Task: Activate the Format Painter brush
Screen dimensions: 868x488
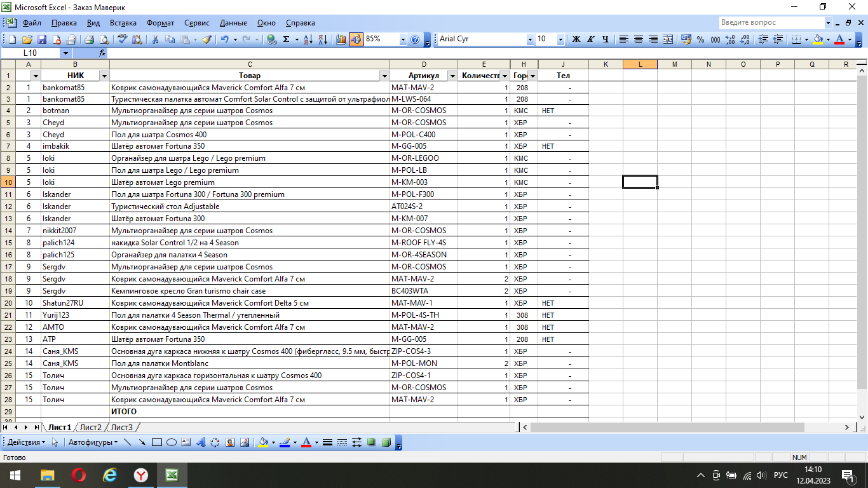Action: coord(207,39)
